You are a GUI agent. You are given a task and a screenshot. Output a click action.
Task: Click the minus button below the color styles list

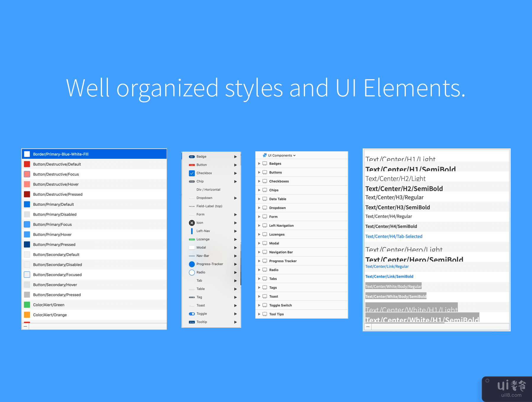pos(25,326)
